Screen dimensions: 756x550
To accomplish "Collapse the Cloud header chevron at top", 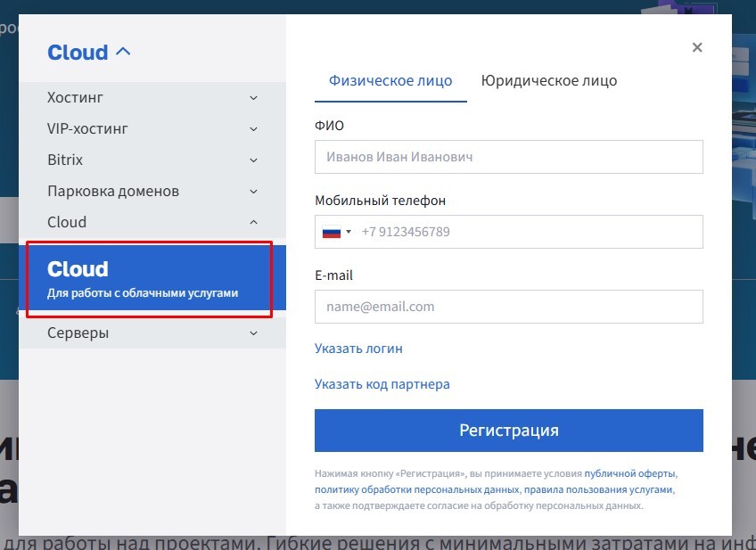I will 123,51.
